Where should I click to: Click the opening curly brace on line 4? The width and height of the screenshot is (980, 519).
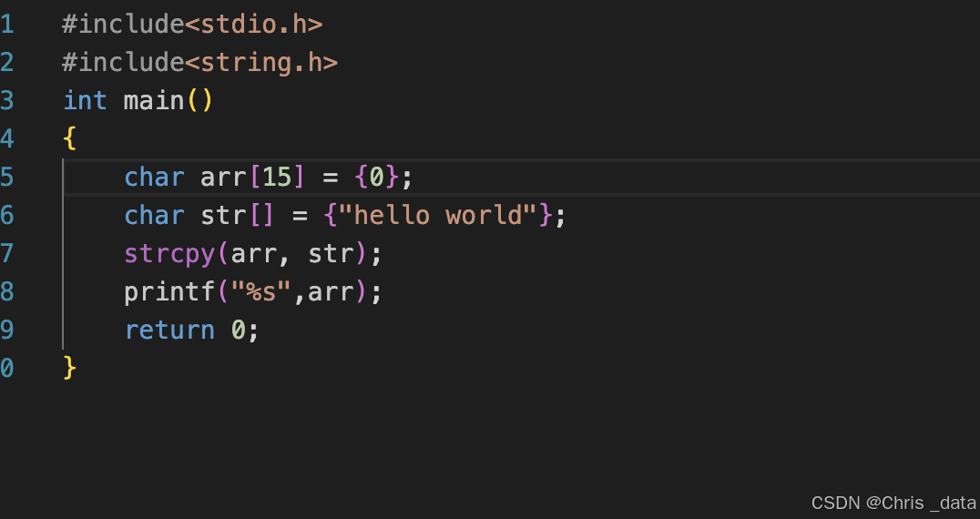pyautogui.click(x=69, y=138)
